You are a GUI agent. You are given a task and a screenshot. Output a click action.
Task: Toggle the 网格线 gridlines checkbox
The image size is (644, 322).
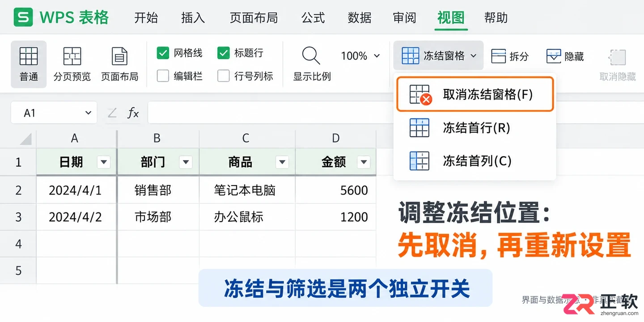click(x=163, y=53)
